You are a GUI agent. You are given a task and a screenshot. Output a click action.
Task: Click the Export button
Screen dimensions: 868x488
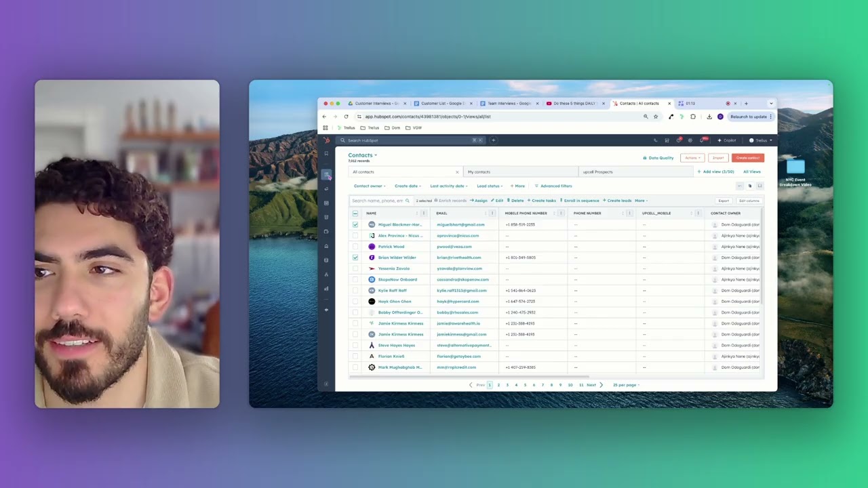coord(724,201)
